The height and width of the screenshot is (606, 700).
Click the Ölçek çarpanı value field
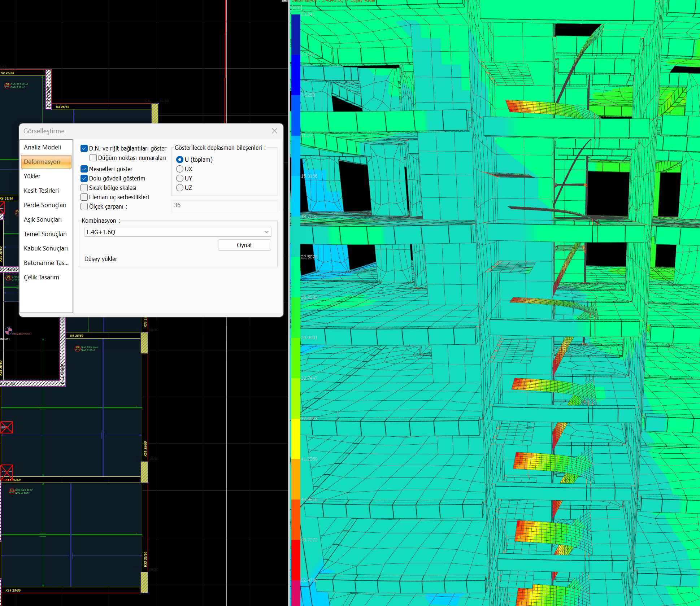(225, 205)
